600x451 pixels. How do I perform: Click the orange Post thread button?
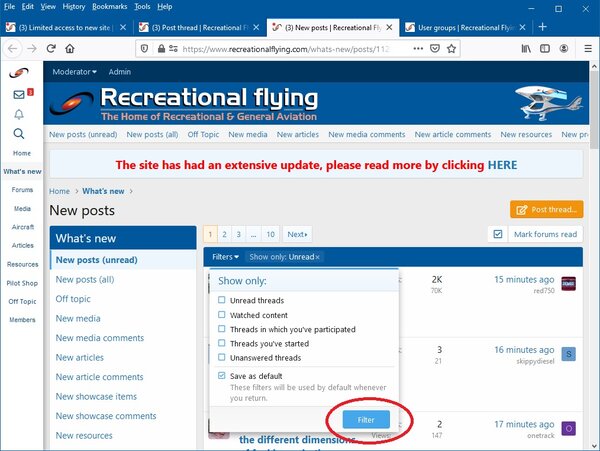(546, 209)
